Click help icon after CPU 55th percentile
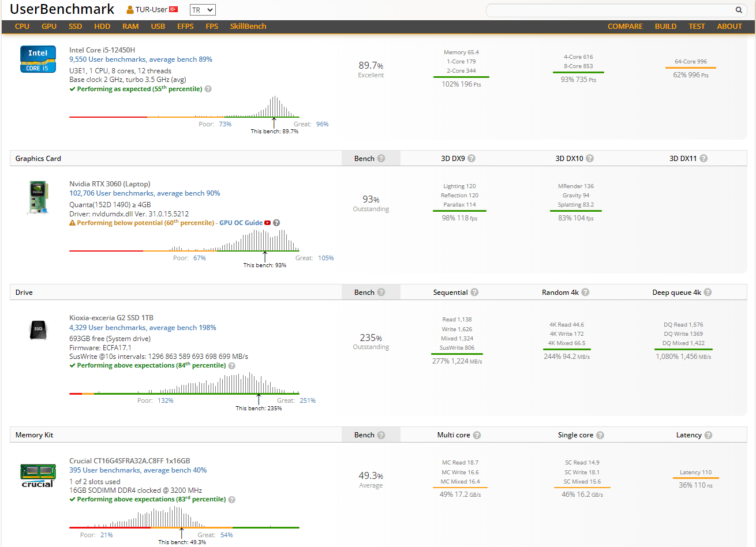Screen dimensions: 756x547 [208, 89]
